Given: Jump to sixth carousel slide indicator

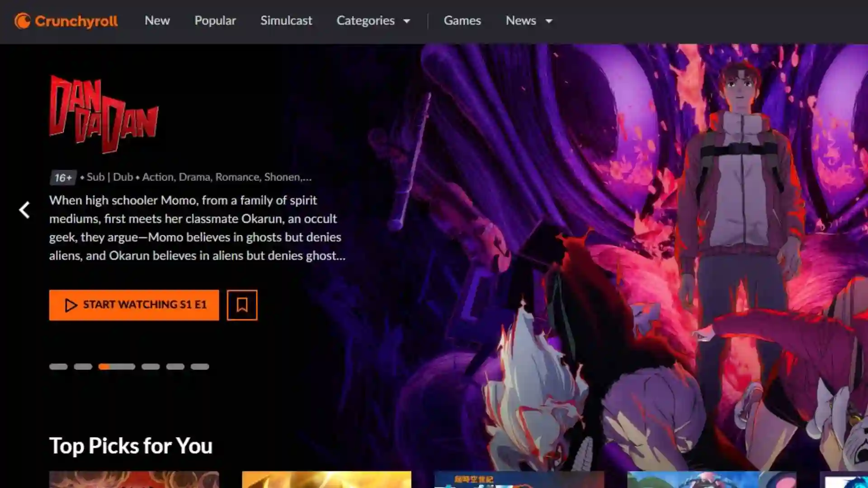Looking at the screenshot, I should click(200, 366).
